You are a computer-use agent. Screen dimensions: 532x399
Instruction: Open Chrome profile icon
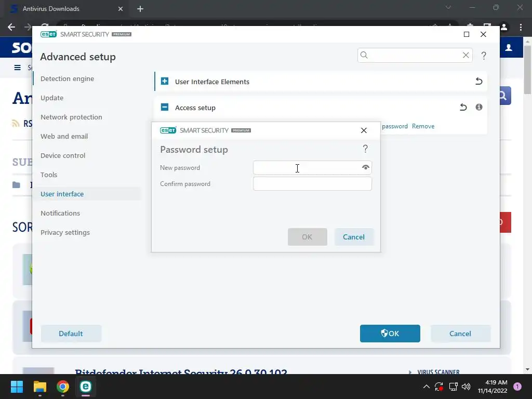click(x=504, y=27)
